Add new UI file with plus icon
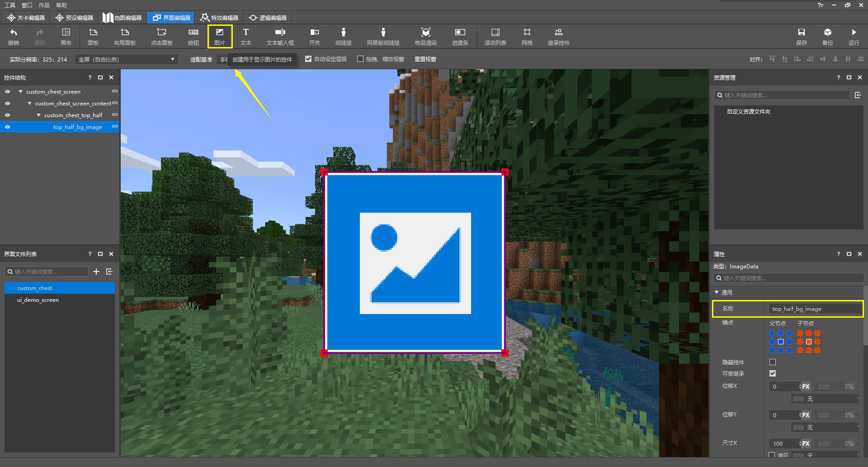Image resolution: width=868 pixels, height=467 pixels. point(96,272)
